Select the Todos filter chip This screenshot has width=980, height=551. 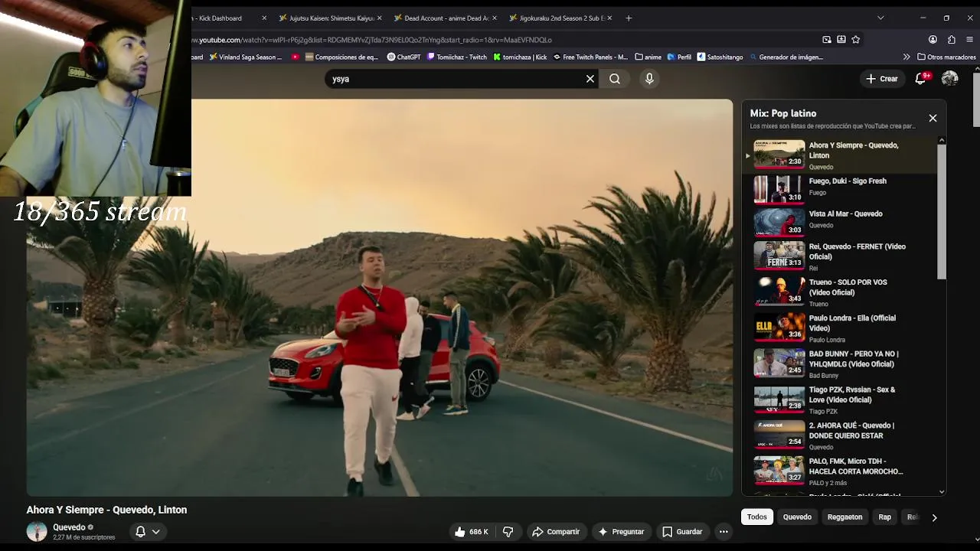click(757, 517)
